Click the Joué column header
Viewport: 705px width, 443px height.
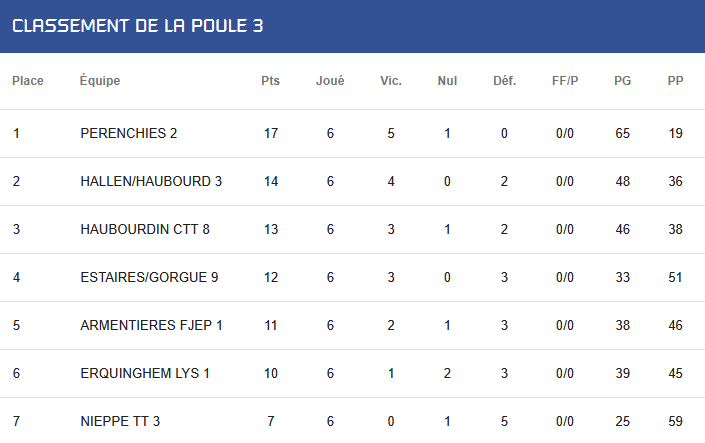click(x=330, y=81)
